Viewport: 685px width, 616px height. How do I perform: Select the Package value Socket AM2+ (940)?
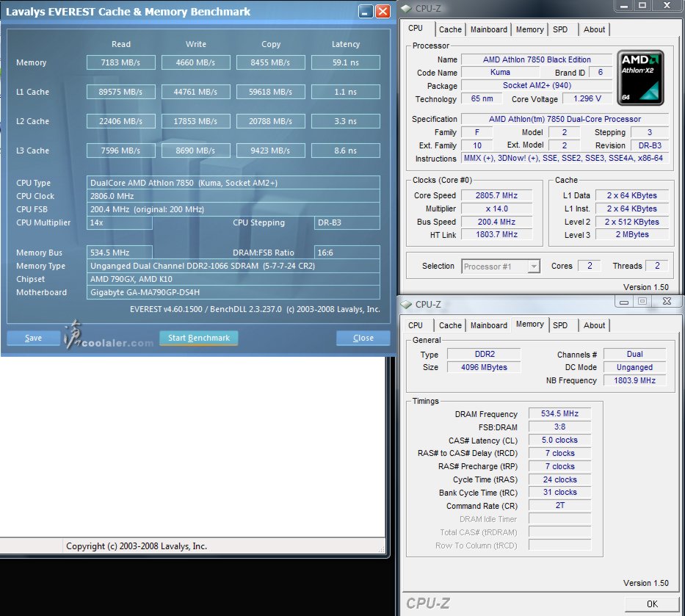[x=537, y=86]
